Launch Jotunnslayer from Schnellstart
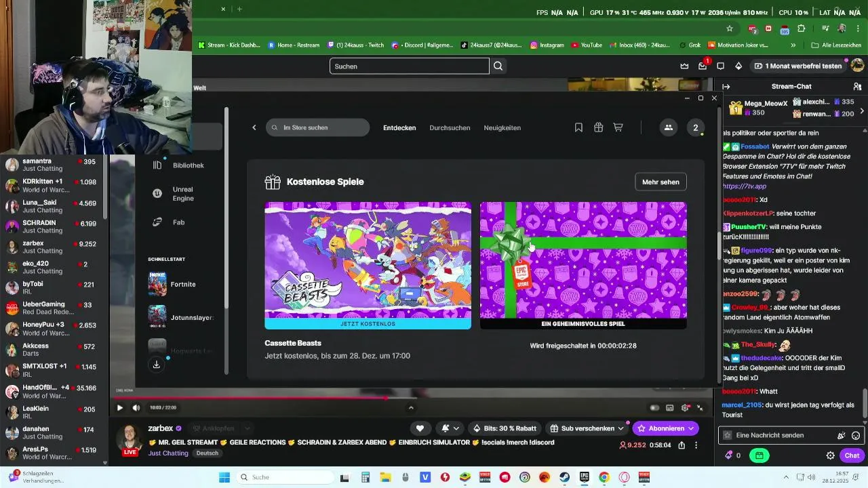Screen dimensions: 868x488 (x=180, y=317)
